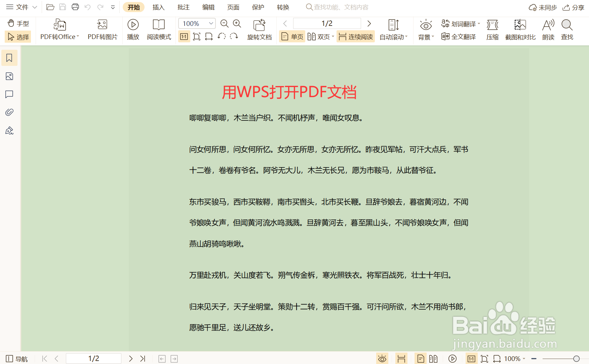
Task: Toggle actual size 1:1 in ribbon
Action: pyautogui.click(x=184, y=36)
